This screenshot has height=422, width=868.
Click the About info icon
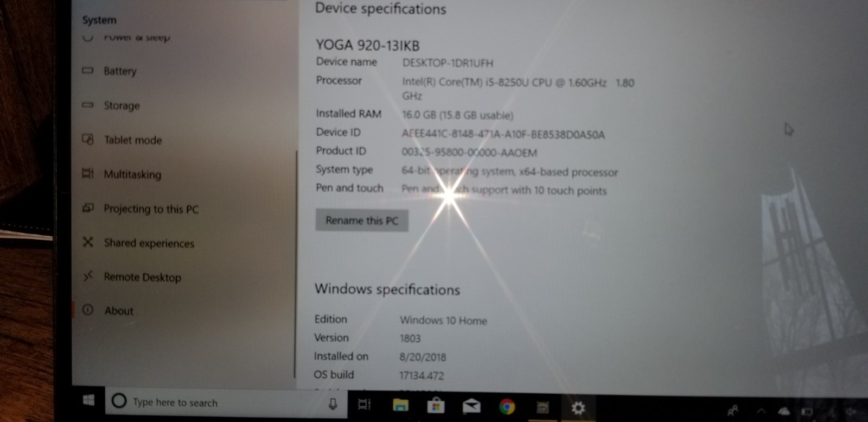tap(87, 310)
